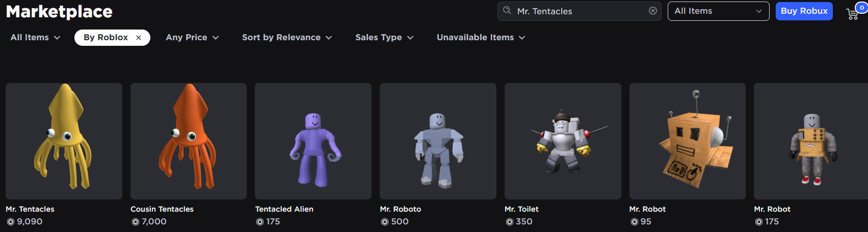The height and width of the screenshot is (232, 868).
Task: Open the Mr. Toilet item name link
Action: pos(521,209)
